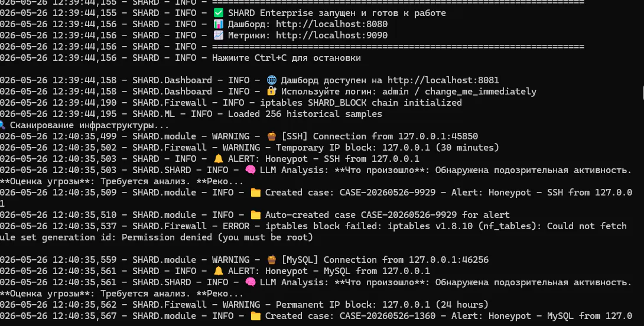Click the line chart icon before Метрики
Screen dimensions: 644x326
click(218, 35)
